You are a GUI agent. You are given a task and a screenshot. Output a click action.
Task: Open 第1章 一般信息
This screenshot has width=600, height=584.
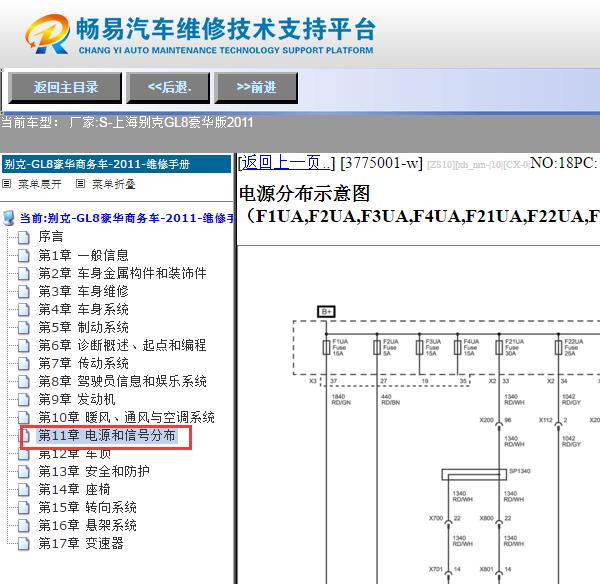[x=83, y=255]
